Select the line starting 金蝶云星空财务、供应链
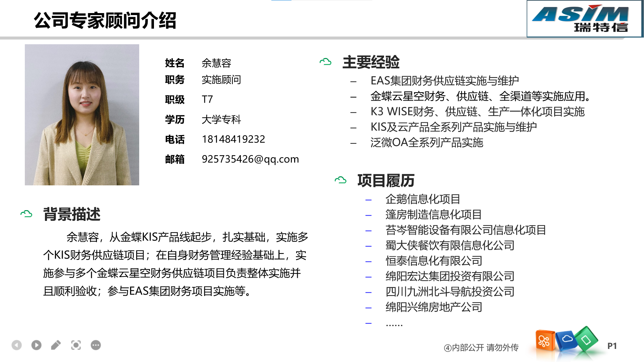Image resolution: width=644 pixels, height=362 pixels. [481, 96]
